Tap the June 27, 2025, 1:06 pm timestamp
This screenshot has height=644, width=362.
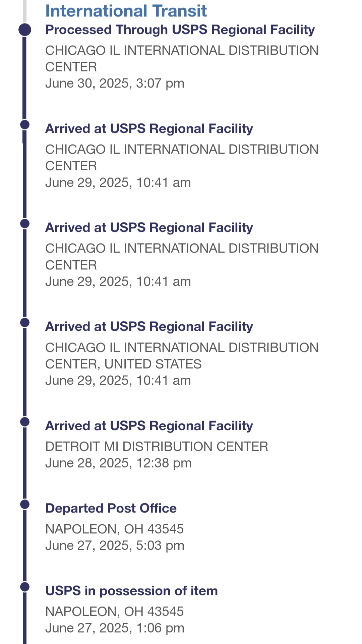pyautogui.click(x=115, y=628)
